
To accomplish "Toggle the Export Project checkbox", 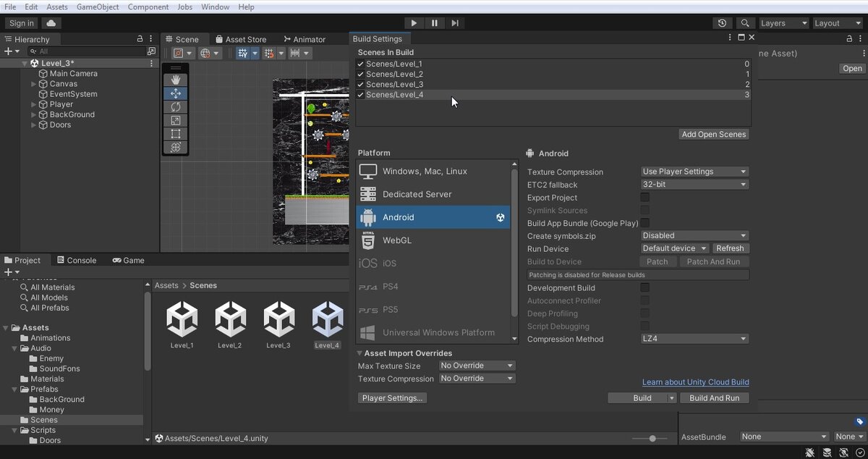I will click(644, 198).
